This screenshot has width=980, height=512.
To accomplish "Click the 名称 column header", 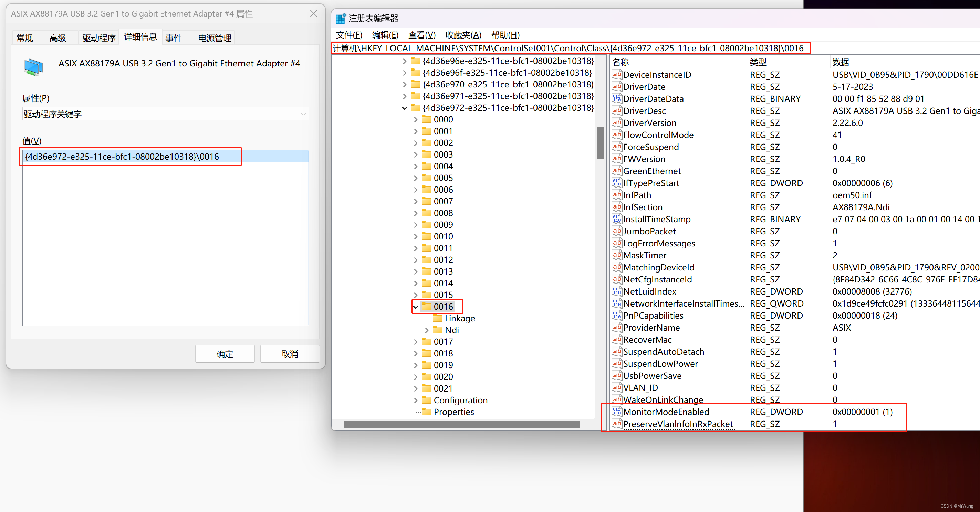I will 679,62.
